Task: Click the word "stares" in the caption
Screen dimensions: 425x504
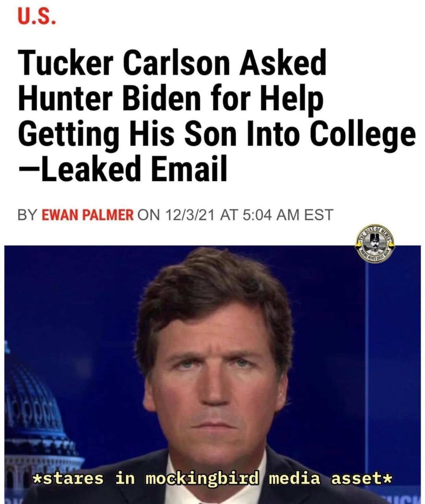Action: tap(73, 478)
